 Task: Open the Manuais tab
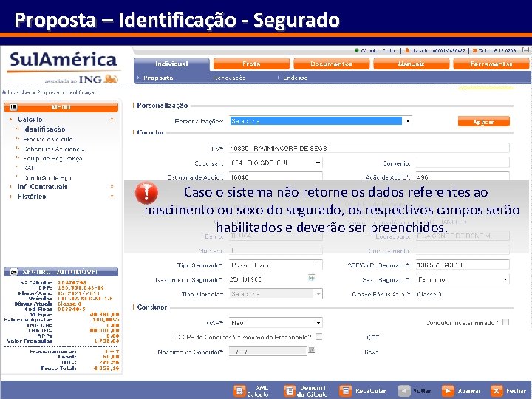pyautogui.click(x=412, y=64)
